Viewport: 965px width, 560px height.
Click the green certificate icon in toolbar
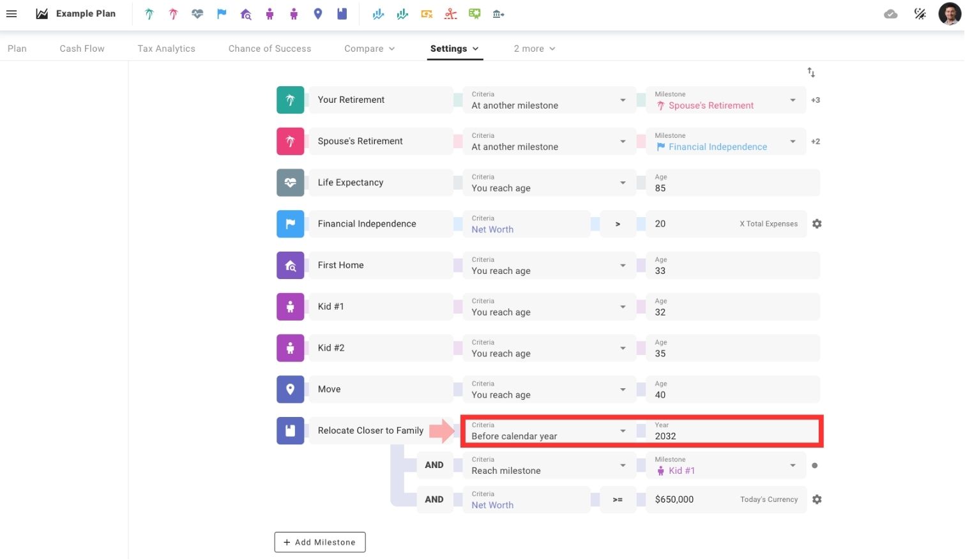475,14
